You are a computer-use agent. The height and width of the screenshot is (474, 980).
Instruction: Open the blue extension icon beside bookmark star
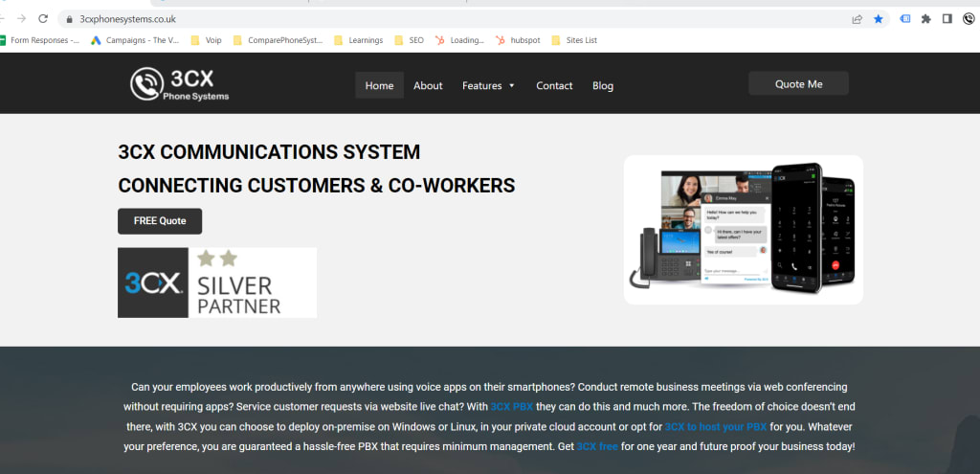point(905,19)
